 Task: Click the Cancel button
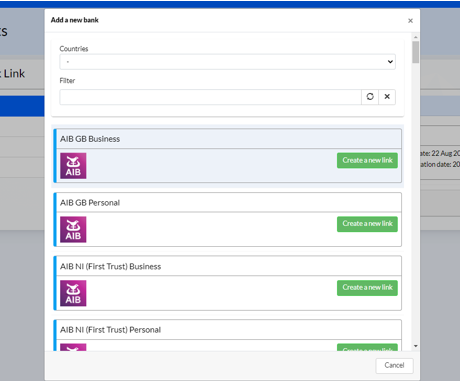click(394, 365)
